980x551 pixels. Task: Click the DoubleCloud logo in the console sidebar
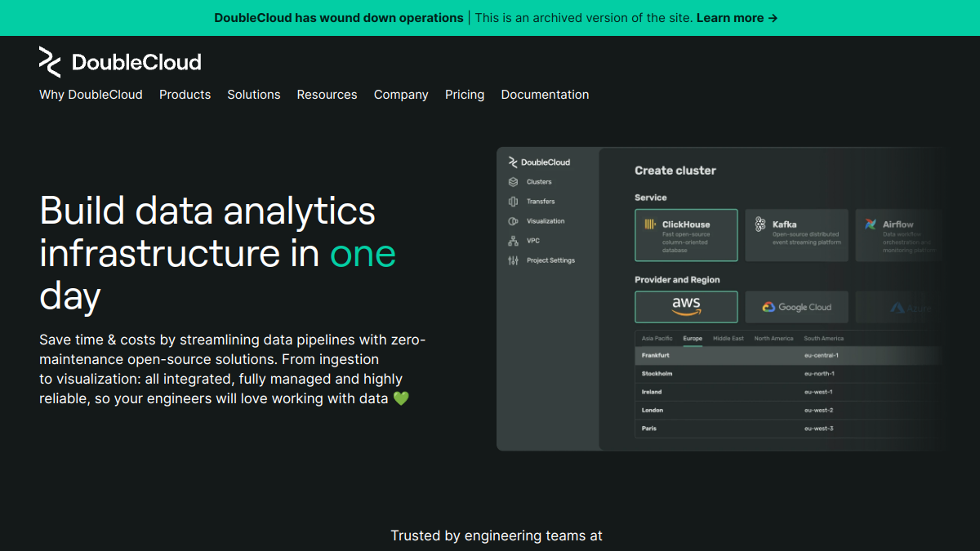point(539,162)
